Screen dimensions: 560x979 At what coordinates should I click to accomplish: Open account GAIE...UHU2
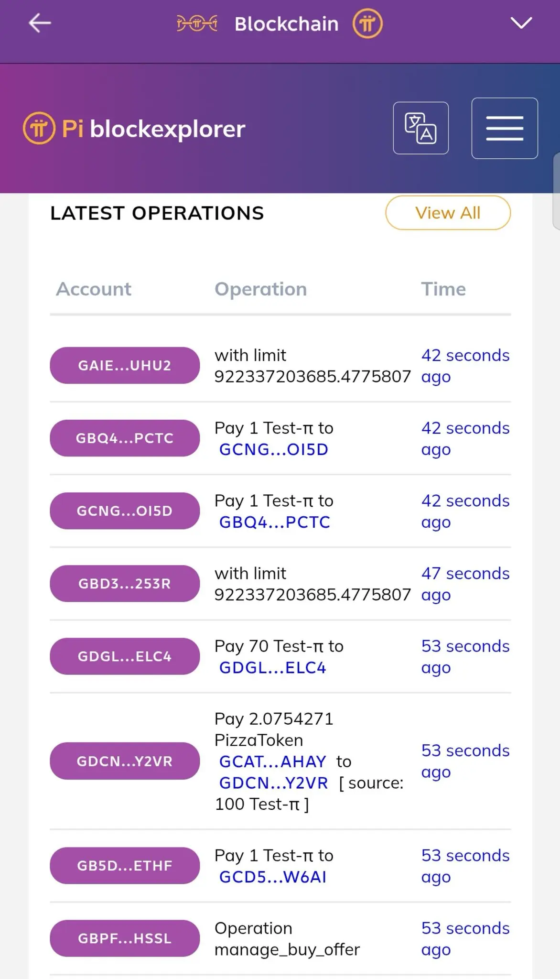(125, 365)
